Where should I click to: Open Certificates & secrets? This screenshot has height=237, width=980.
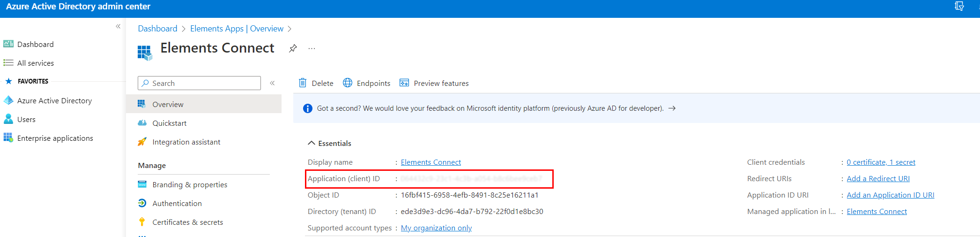(187, 222)
